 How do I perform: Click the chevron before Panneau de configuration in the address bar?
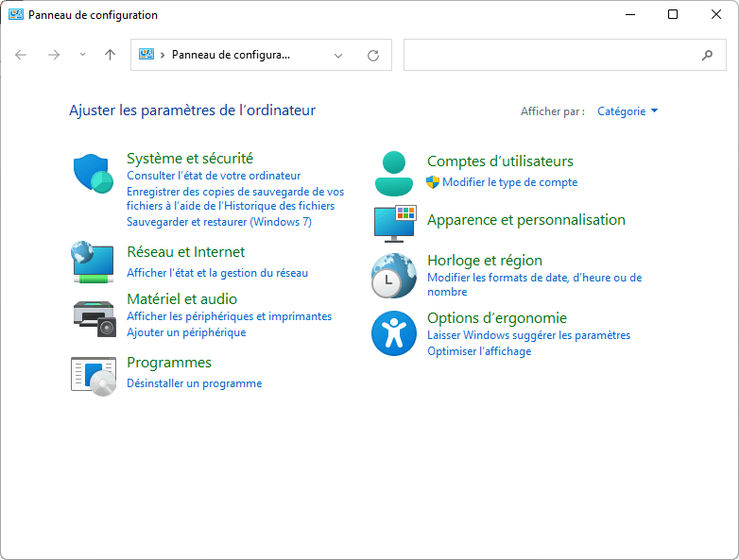[163, 55]
